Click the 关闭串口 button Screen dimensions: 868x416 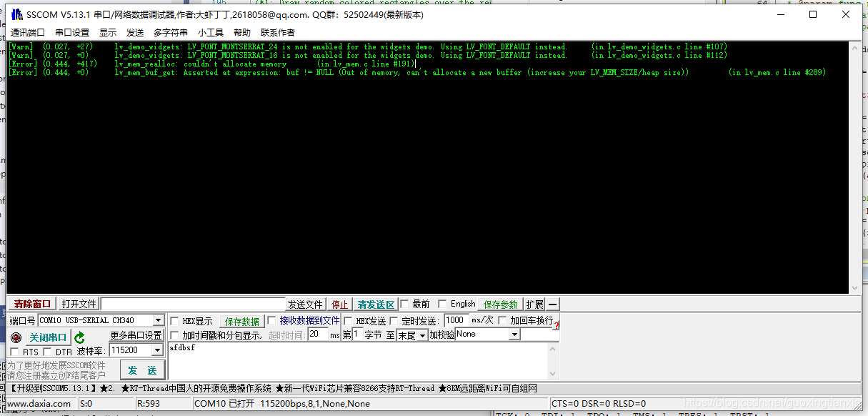click(48, 337)
